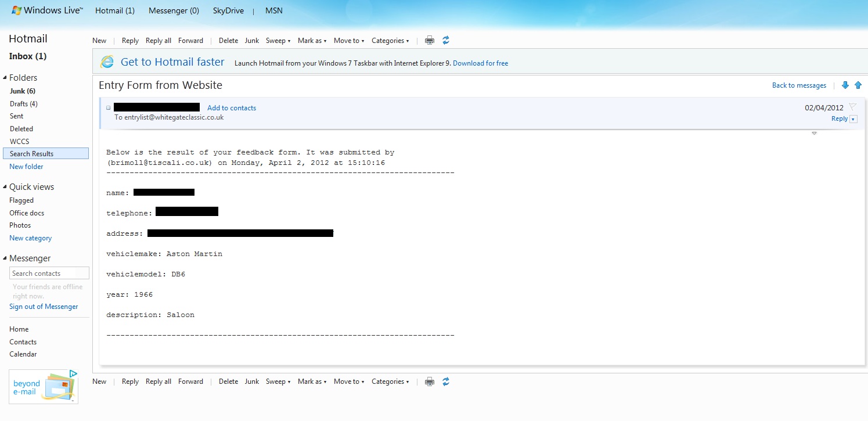
Task: Click the Add to contacts link
Action: pos(232,108)
